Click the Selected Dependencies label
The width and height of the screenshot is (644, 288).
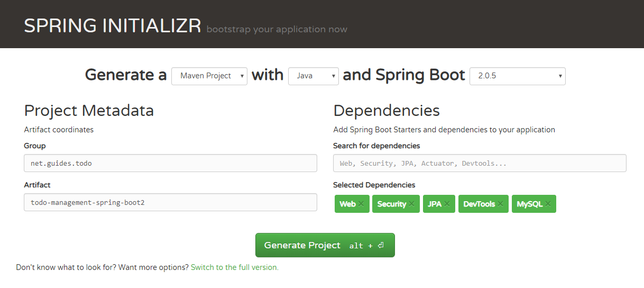[x=374, y=185]
